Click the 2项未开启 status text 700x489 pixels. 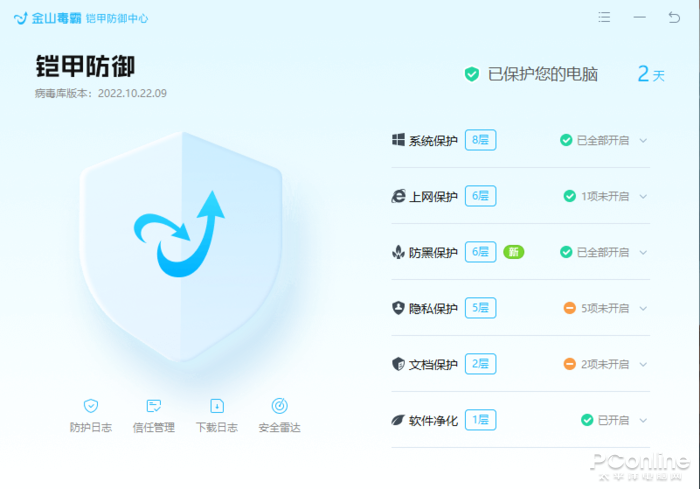(605, 364)
